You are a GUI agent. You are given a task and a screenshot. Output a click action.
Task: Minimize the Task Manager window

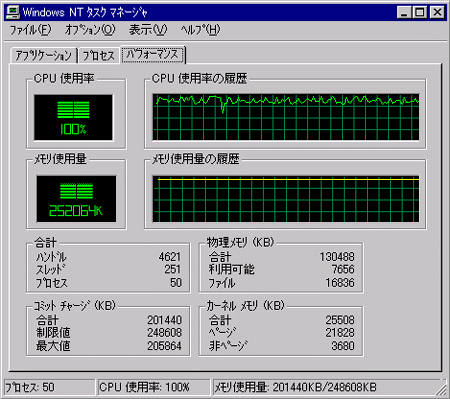click(x=404, y=12)
